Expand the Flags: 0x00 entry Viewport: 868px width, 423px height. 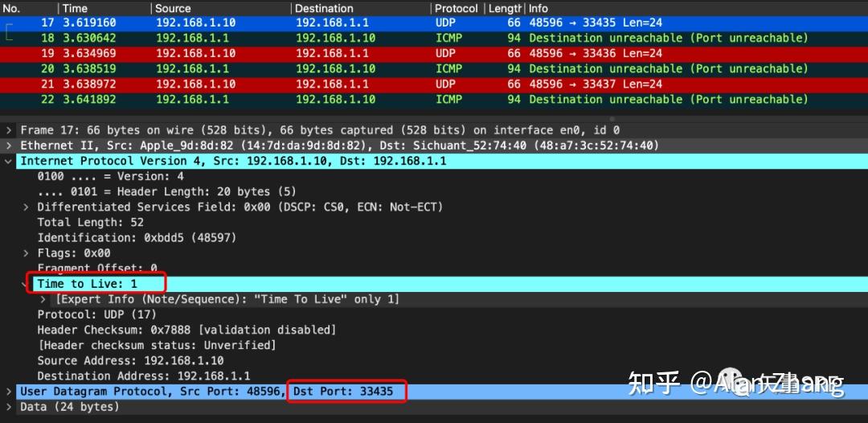point(26,253)
